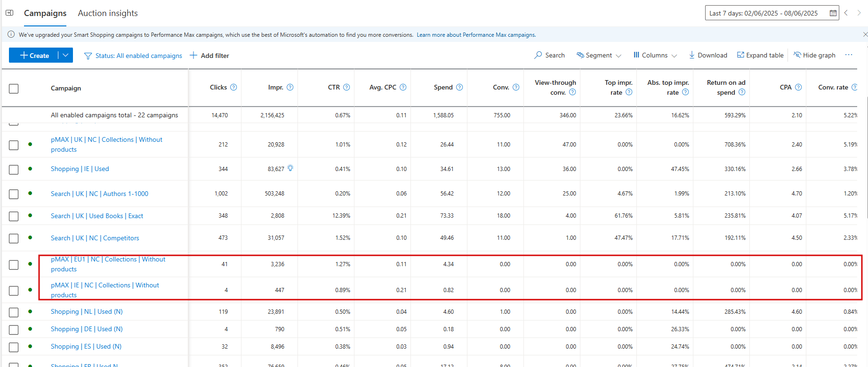Click Add filter
Viewport: 868px width, 367px height.
209,55
